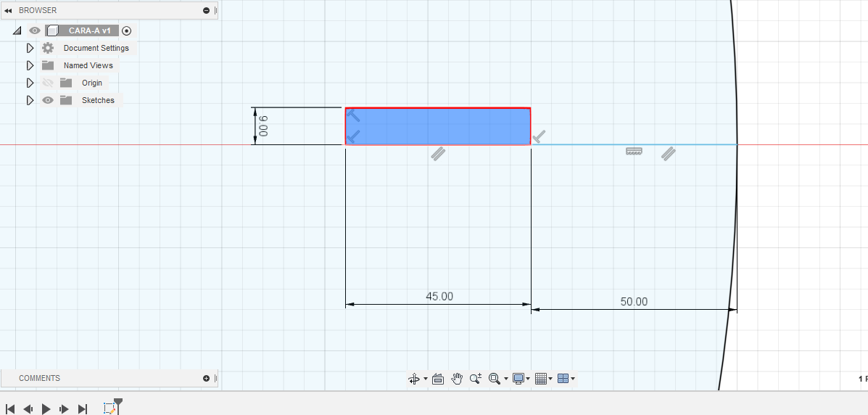Screen dimensions: 868x415
Task: Expand the Sketches folder
Action: click(x=30, y=99)
